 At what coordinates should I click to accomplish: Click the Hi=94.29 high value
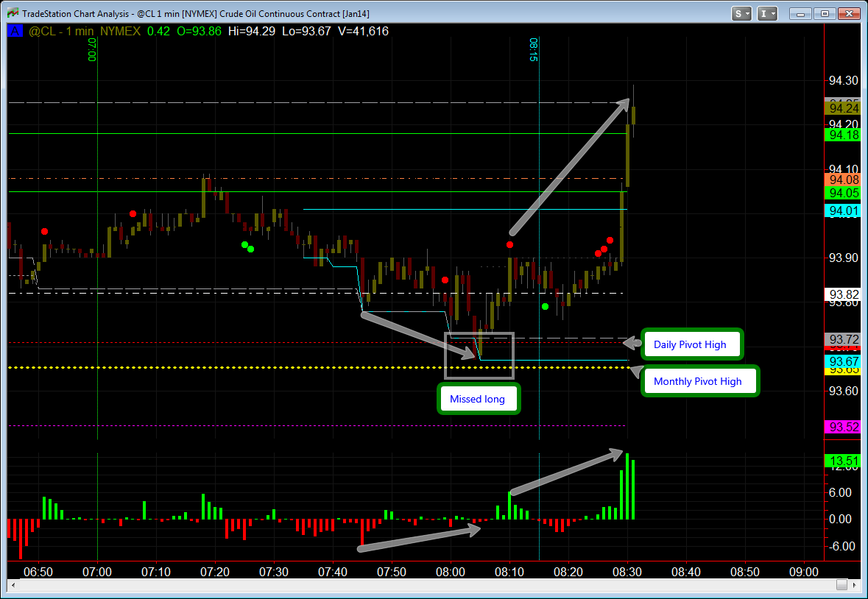(x=251, y=32)
